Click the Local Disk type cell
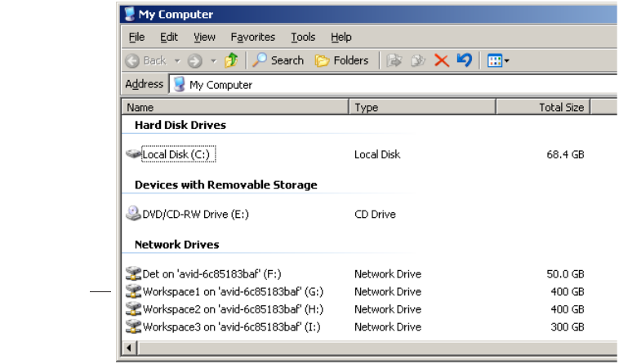The width and height of the screenshot is (619, 364). click(377, 154)
